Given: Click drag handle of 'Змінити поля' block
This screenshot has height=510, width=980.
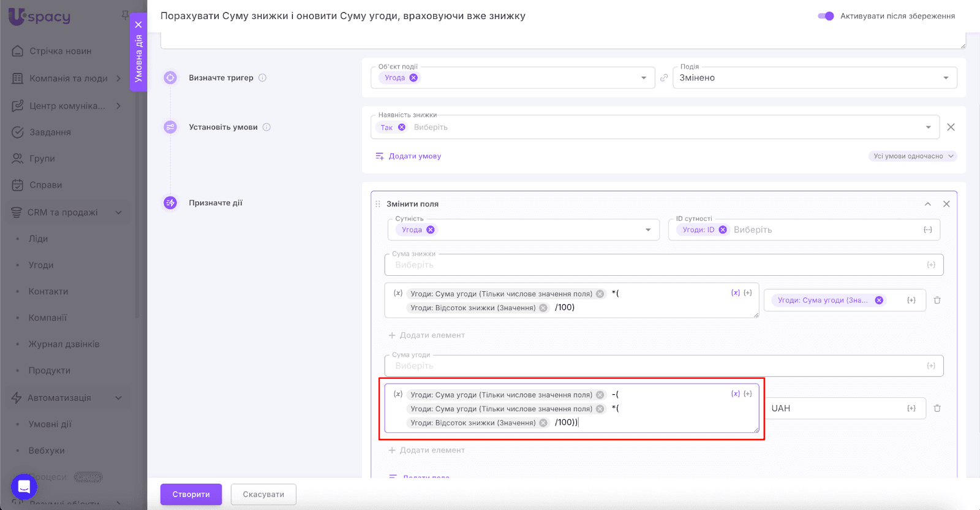Looking at the screenshot, I should pos(378,204).
